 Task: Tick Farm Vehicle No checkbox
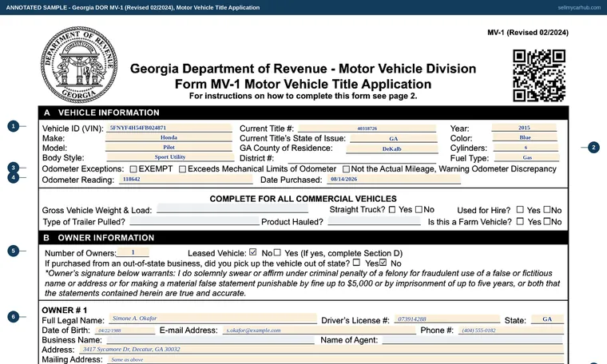(x=546, y=221)
